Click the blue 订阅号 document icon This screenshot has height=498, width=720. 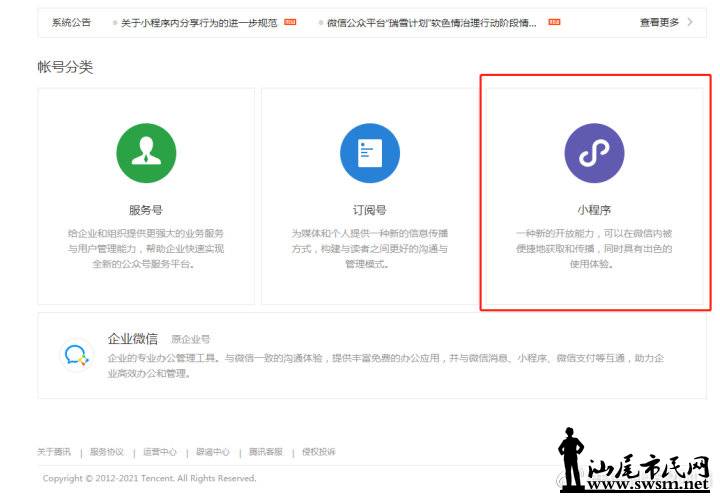click(370, 153)
